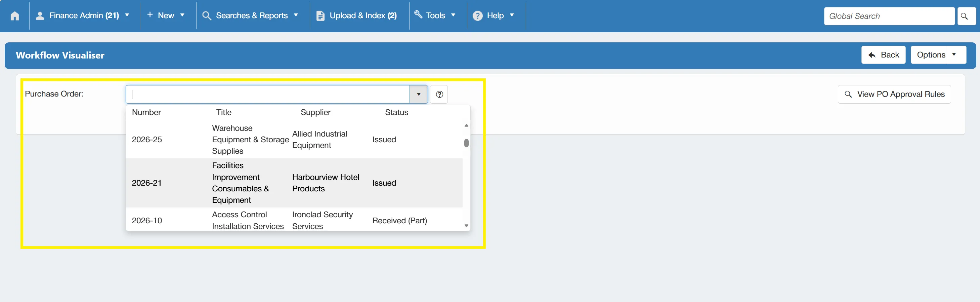Click the dropdown list scroll-up arrow

tap(466, 125)
